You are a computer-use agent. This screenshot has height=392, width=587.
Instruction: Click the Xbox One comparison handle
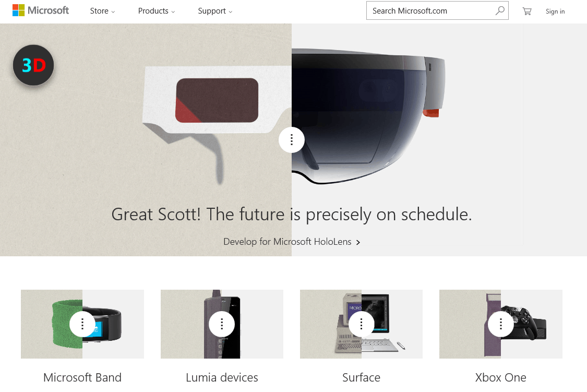[x=501, y=324]
